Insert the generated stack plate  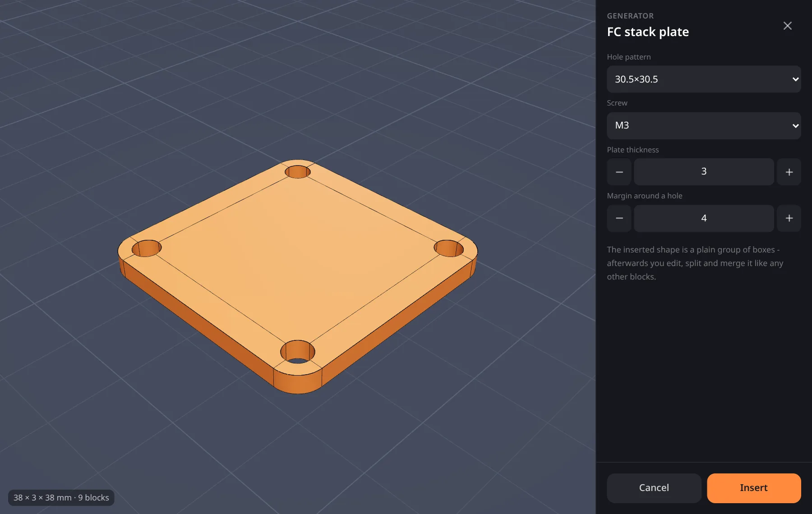pos(754,488)
